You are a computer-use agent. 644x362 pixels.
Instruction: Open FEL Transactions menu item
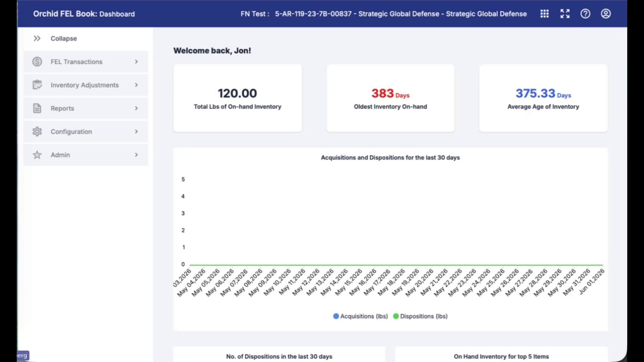pyautogui.click(x=85, y=62)
